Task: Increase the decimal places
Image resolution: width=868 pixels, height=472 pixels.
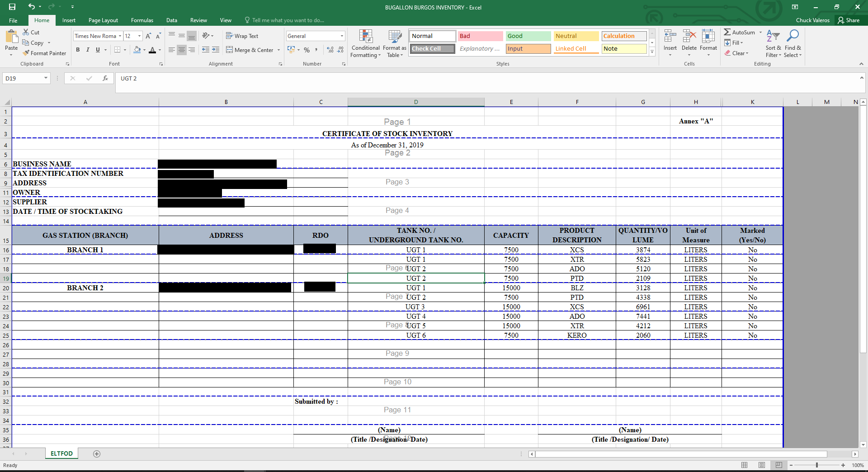Action: [330, 50]
